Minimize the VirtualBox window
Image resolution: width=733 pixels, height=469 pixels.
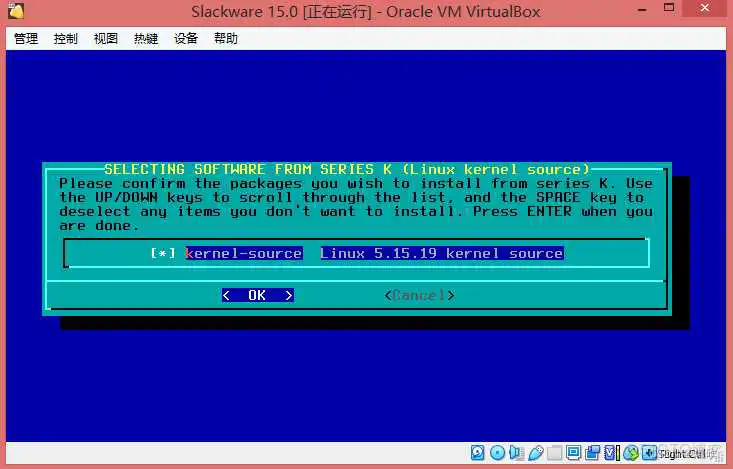tap(643, 10)
